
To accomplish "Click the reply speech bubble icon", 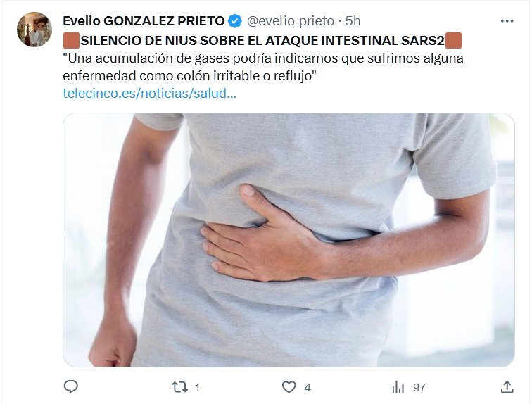I will pyautogui.click(x=71, y=386).
